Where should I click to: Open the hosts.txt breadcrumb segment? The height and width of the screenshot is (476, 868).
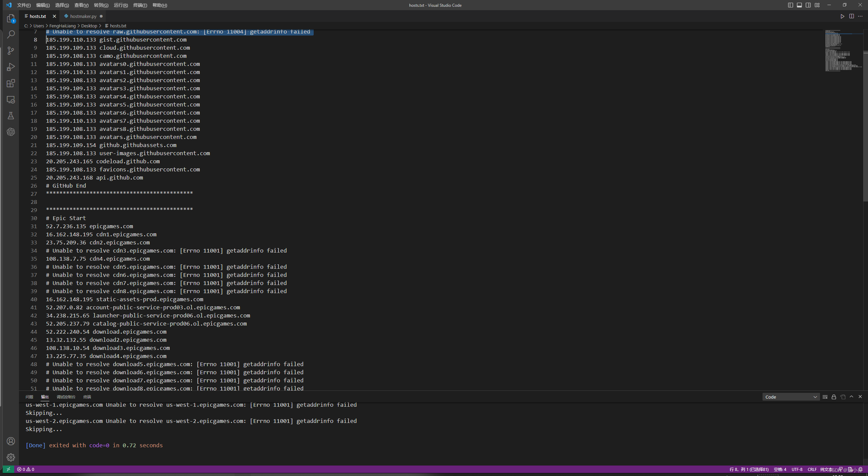116,26
